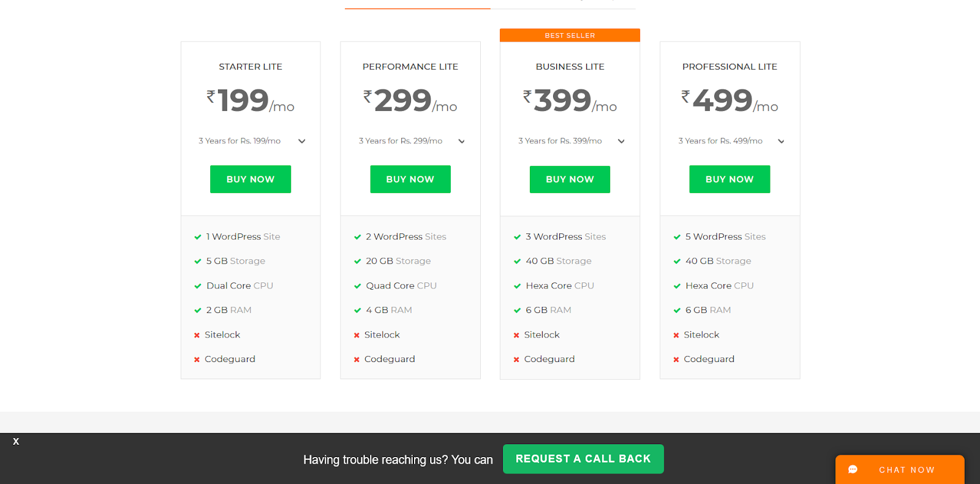Image resolution: width=980 pixels, height=484 pixels.
Task: Click the Best Seller orange banner
Action: pos(570,36)
